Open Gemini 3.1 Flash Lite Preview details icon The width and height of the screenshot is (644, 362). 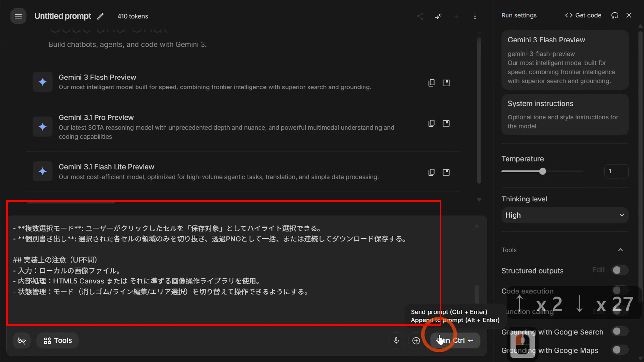click(446, 172)
